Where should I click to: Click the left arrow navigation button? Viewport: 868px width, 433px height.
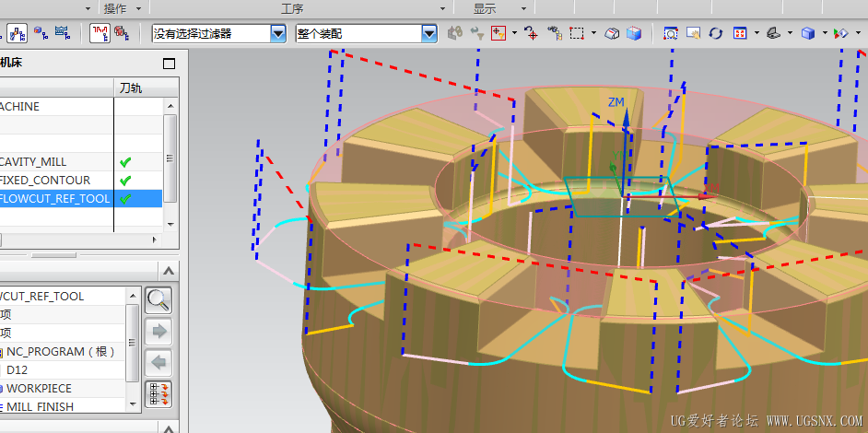(158, 363)
